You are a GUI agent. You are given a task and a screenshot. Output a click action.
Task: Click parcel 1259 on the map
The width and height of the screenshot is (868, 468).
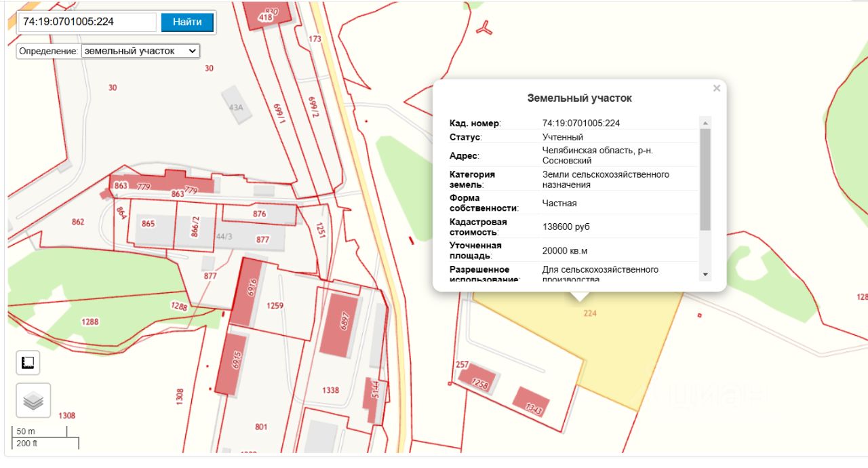[x=275, y=306]
